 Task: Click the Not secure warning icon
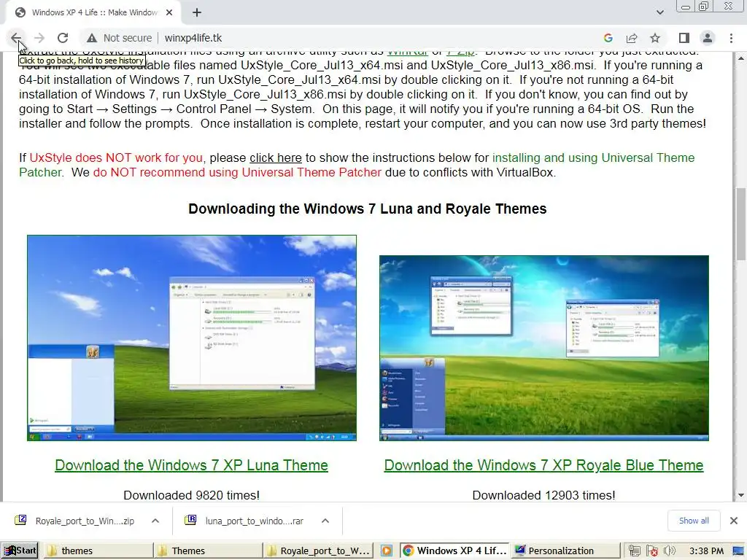point(91,38)
